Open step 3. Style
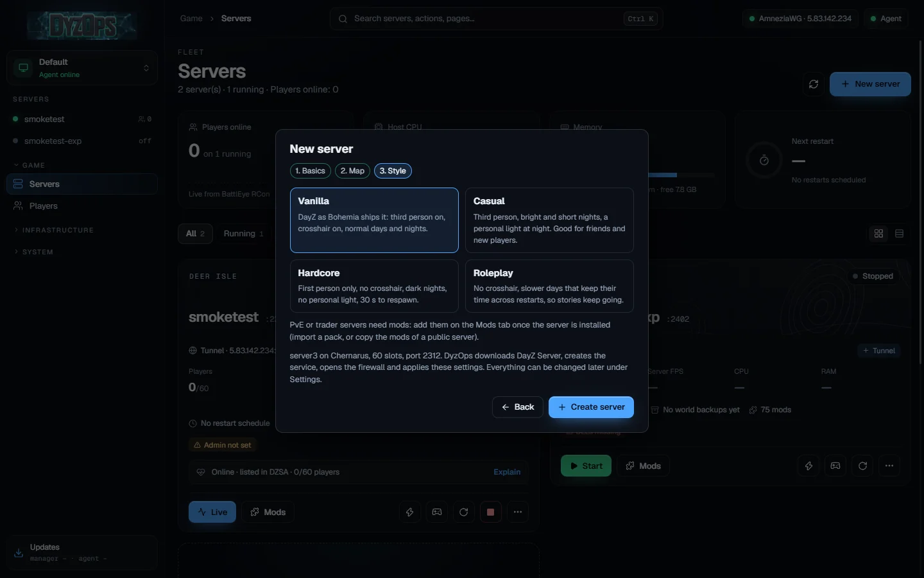 click(393, 171)
